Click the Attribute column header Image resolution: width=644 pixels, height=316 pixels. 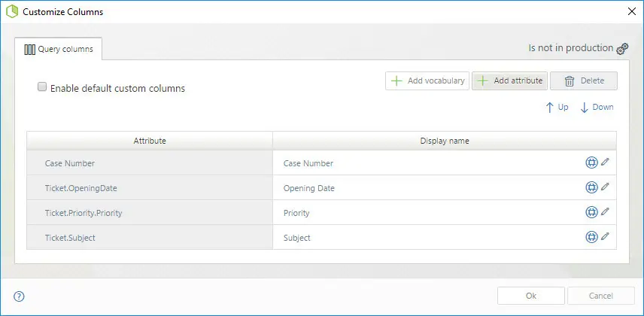point(150,141)
